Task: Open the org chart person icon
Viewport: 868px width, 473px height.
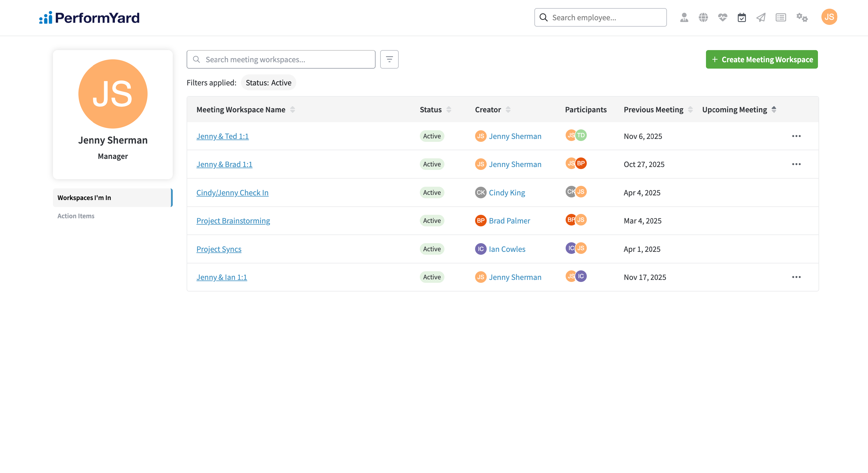Action: click(x=684, y=18)
